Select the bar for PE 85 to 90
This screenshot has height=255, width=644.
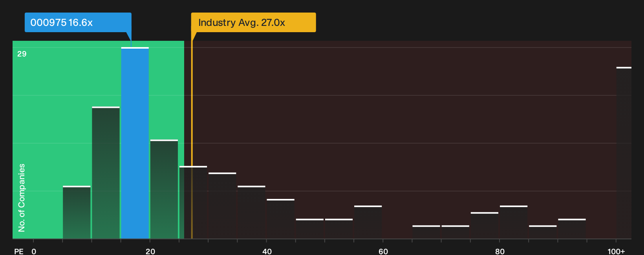pos(543,232)
